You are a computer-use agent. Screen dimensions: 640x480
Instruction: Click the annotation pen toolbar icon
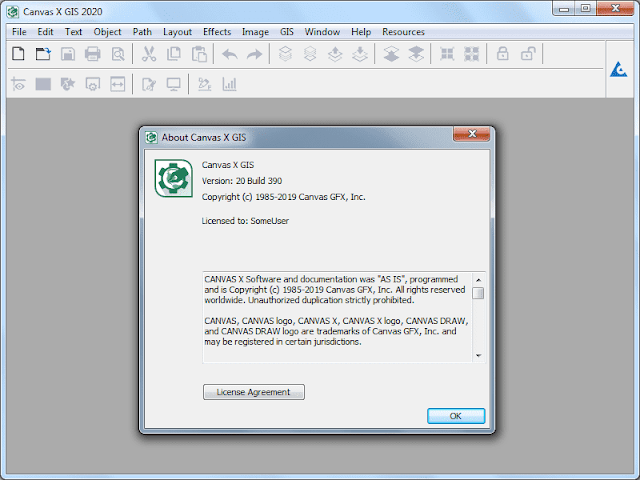(x=204, y=84)
